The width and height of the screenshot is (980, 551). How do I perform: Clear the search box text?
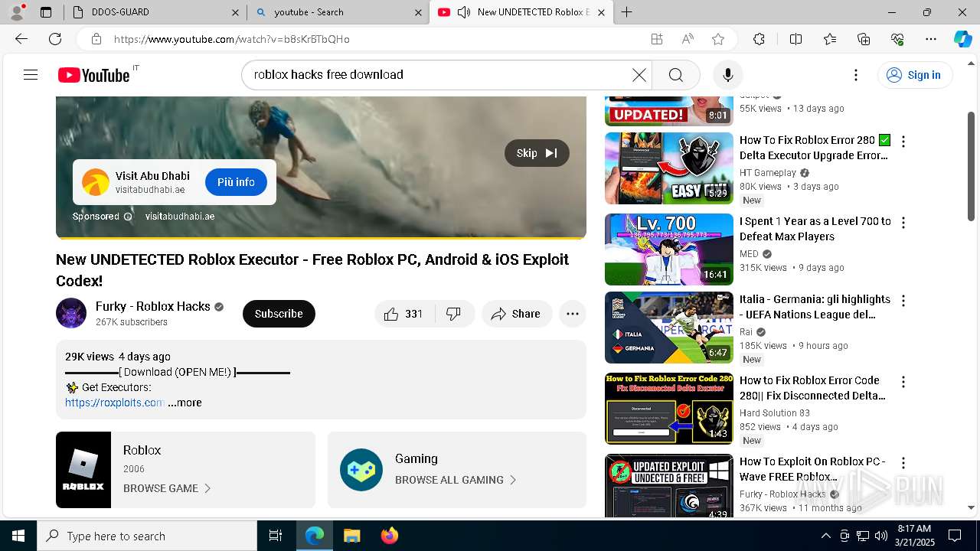[x=639, y=74]
